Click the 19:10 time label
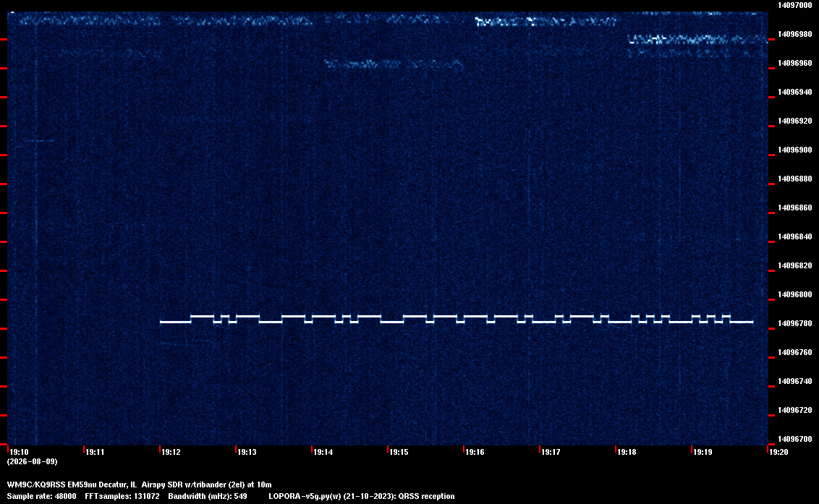The width and height of the screenshot is (819, 504). click(20, 452)
